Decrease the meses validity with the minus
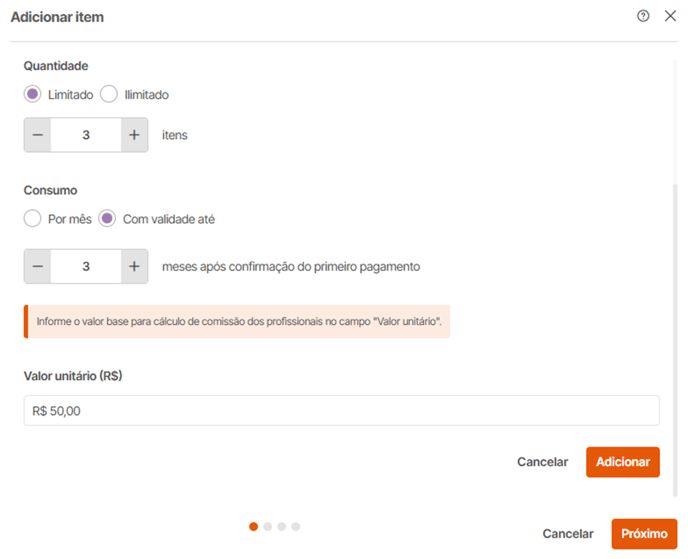This screenshot has width=688, height=559. click(38, 266)
